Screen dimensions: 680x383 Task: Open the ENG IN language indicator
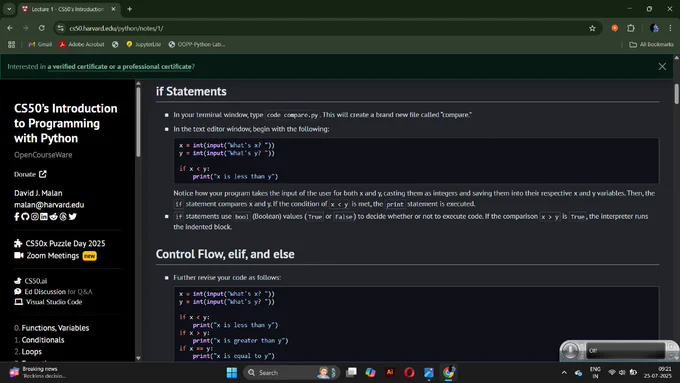(x=595, y=373)
